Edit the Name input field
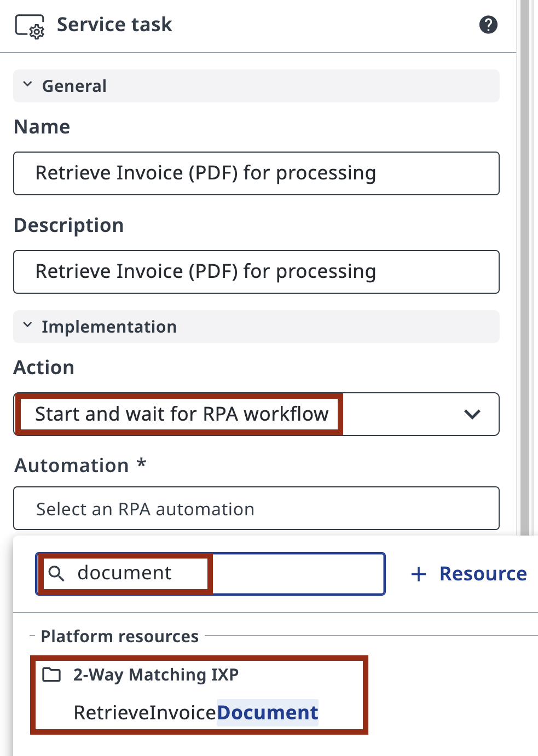538x756 pixels. tap(256, 173)
